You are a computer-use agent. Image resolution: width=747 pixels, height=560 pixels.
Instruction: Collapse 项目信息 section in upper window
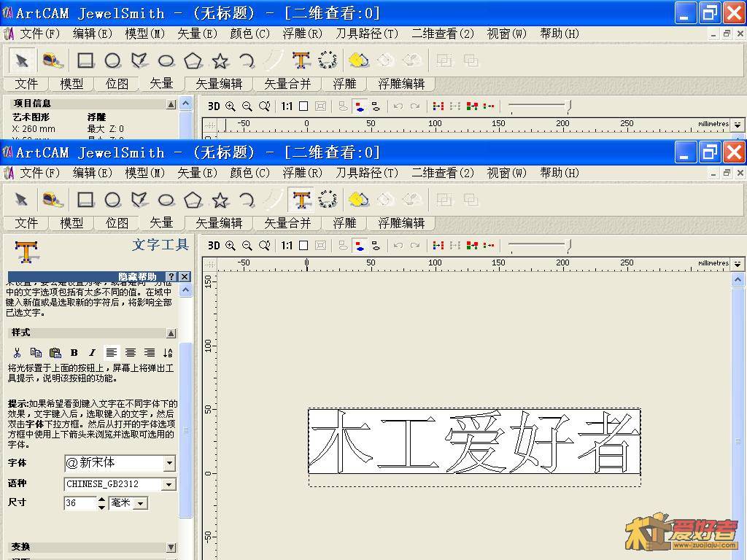pos(171,104)
